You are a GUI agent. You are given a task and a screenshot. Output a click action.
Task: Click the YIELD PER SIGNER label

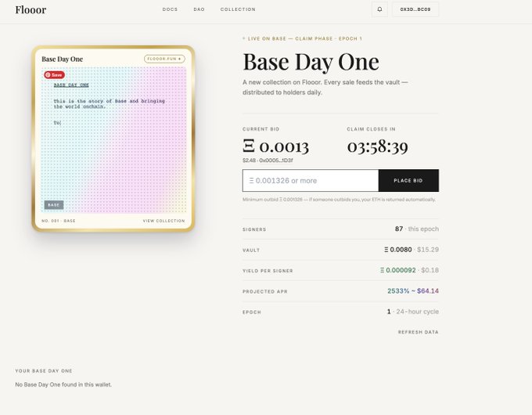tap(268, 271)
